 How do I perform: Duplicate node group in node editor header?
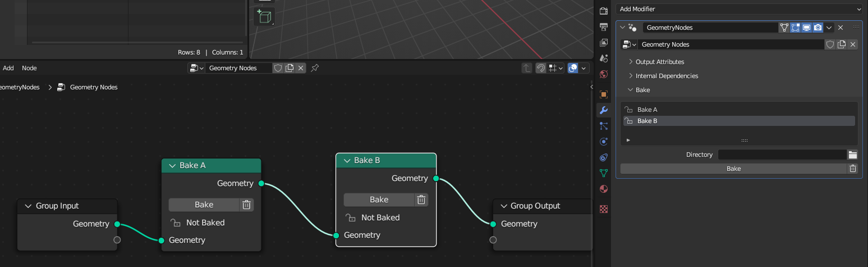coord(290,68)
